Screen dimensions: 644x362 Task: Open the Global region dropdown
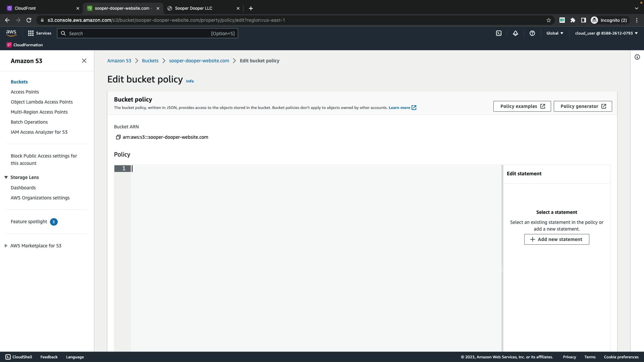coord(555,33)
